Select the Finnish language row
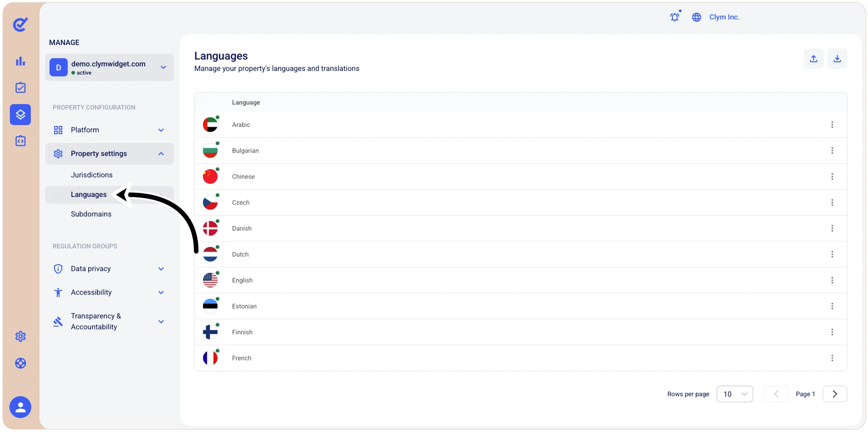The image size is (868, 432). [x=521, y=332]
